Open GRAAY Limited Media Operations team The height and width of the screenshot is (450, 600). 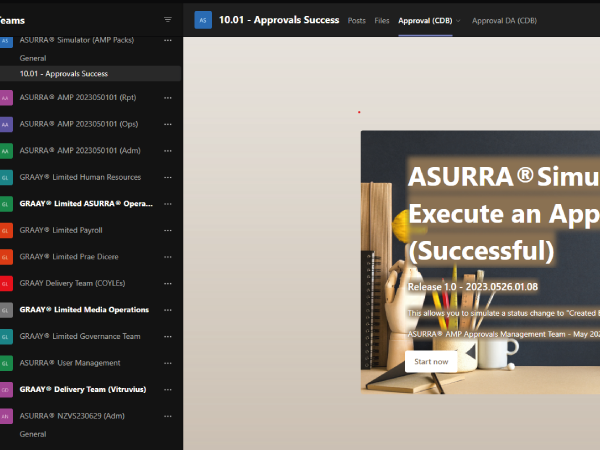[x=84, y=310]
